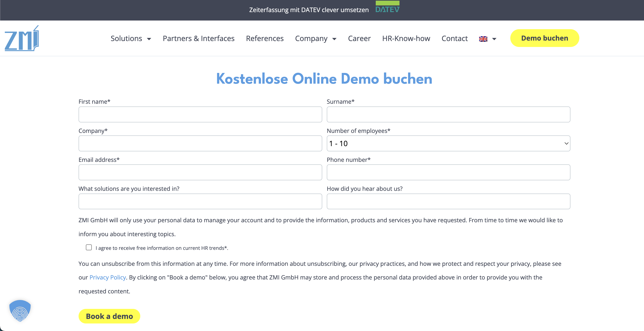Click the UK flag language icon
The image size is (644, 331).
(x=483, y=39)
